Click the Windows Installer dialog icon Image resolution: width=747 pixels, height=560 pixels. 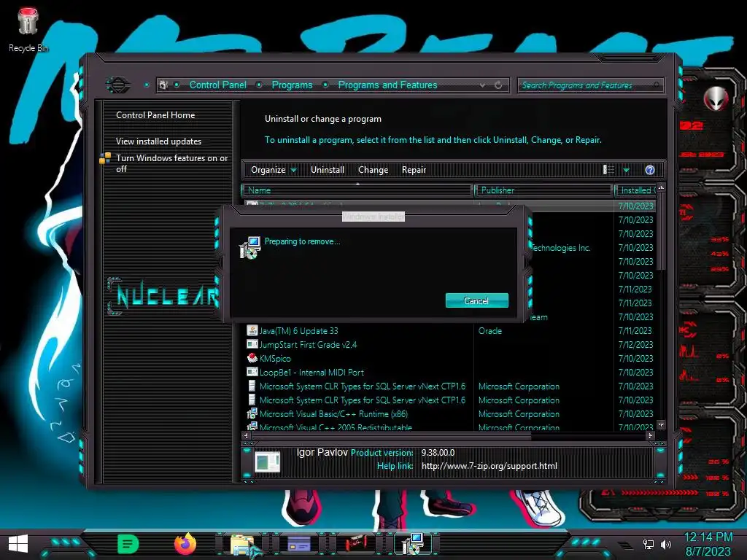point(249,248)
